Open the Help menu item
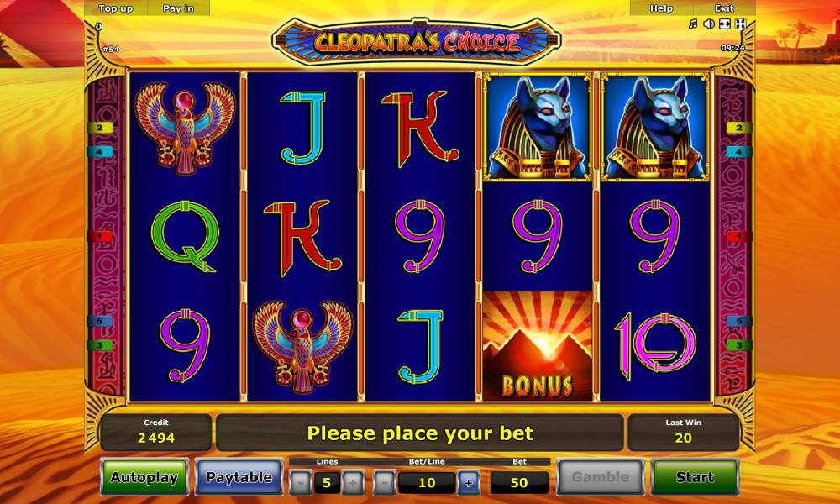The height and width of the screenshot is (504, 840). [x=661, y=8]
